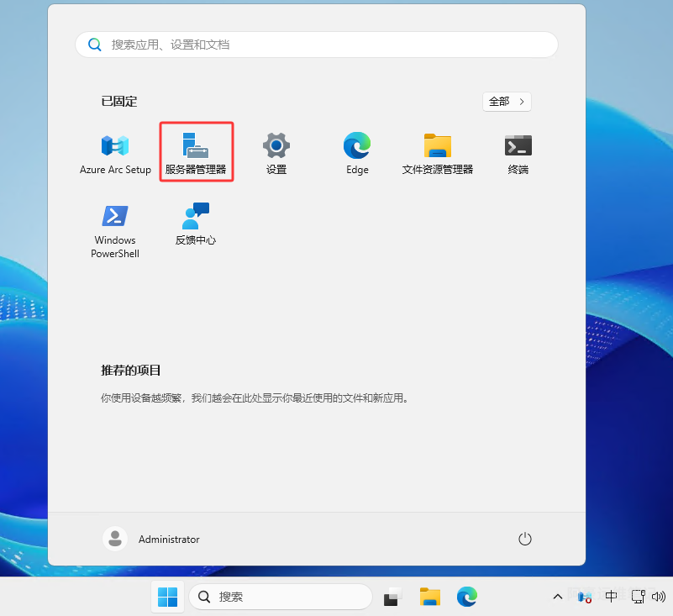Click the magnifier icon in Start search

pyautogui.click(x=94, y=45)
